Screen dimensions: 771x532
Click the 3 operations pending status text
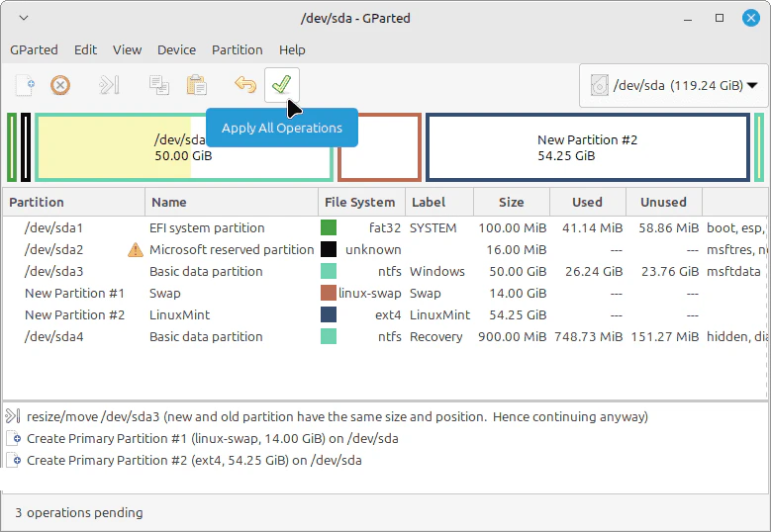point(78,513)
